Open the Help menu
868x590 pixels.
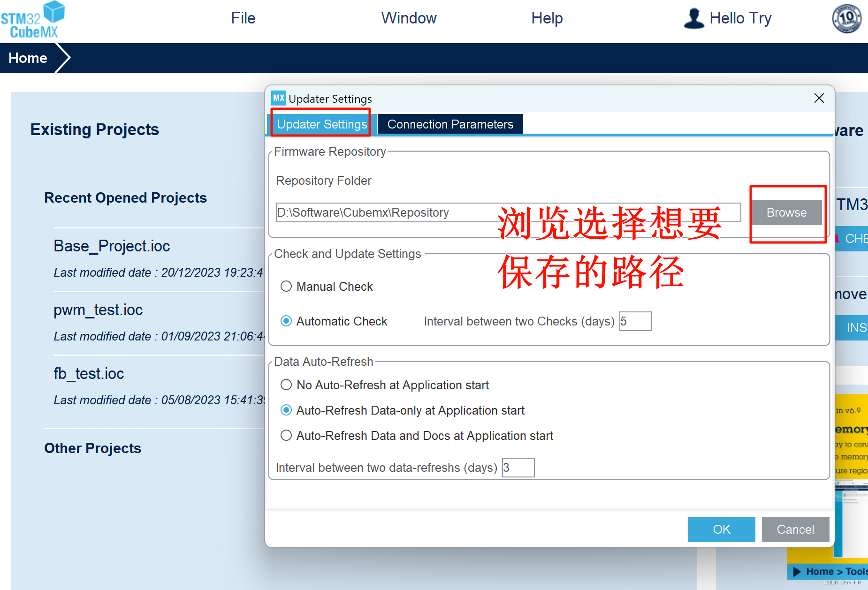click(547, 18)
